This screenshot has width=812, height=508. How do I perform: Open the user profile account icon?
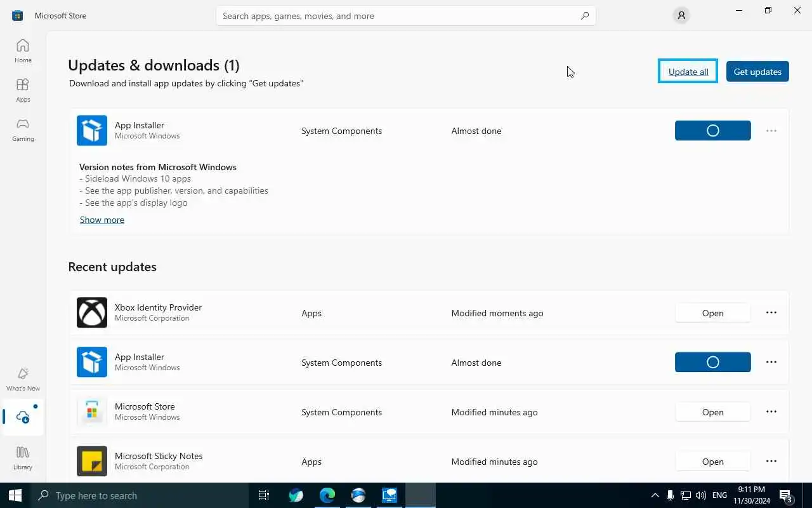pyautogui.click(x=681, y=16)
